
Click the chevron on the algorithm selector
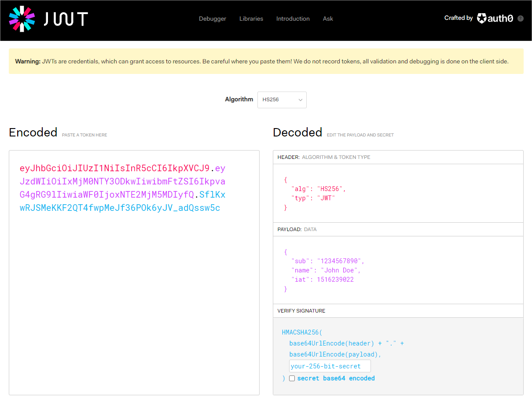[x=300, y=100]
